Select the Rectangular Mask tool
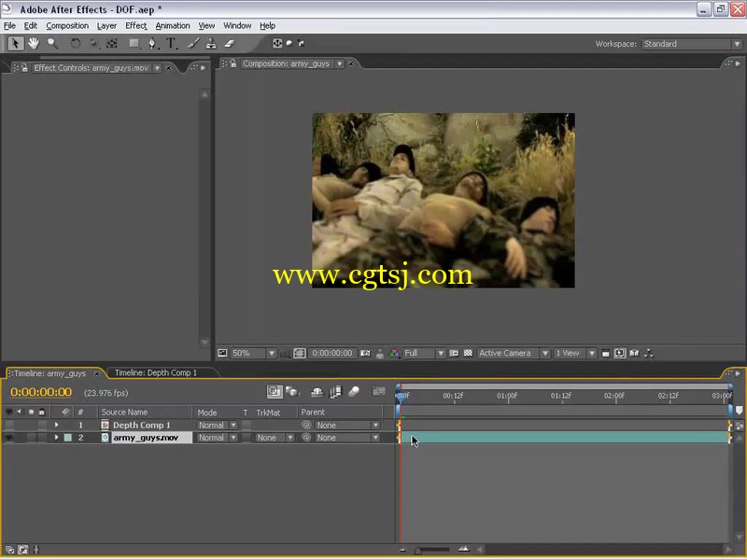The image size is (747, 560). 134,44
